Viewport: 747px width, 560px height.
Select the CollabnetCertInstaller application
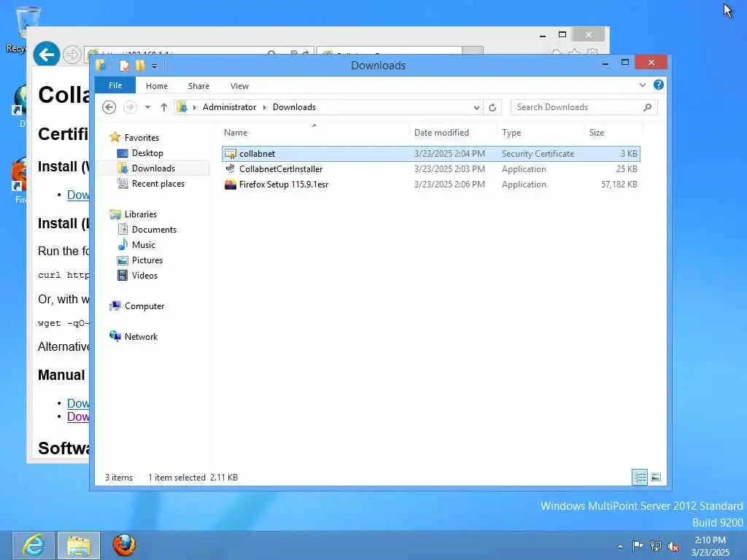(430, 169)
